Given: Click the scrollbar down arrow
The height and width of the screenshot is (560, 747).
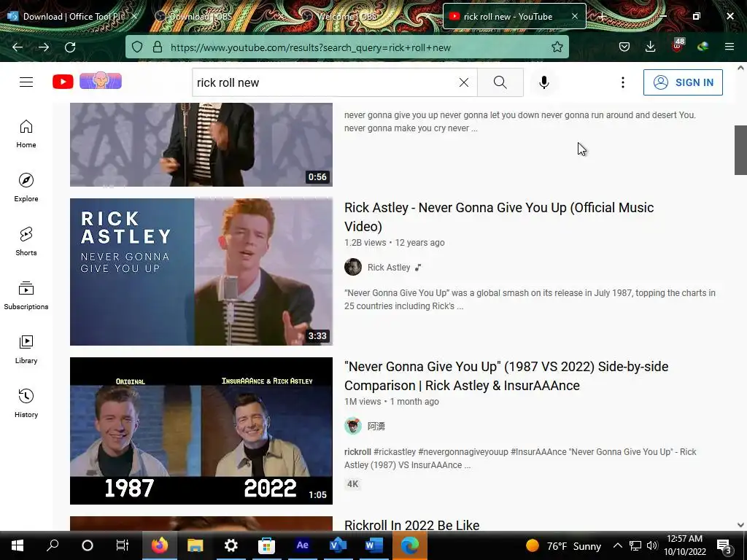Looking at the screenshot, I should point(740,525).
